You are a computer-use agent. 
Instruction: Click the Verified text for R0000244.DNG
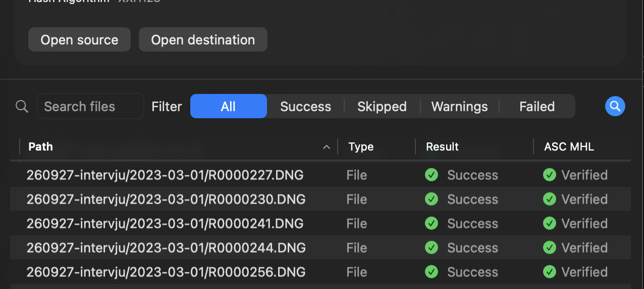584,248
